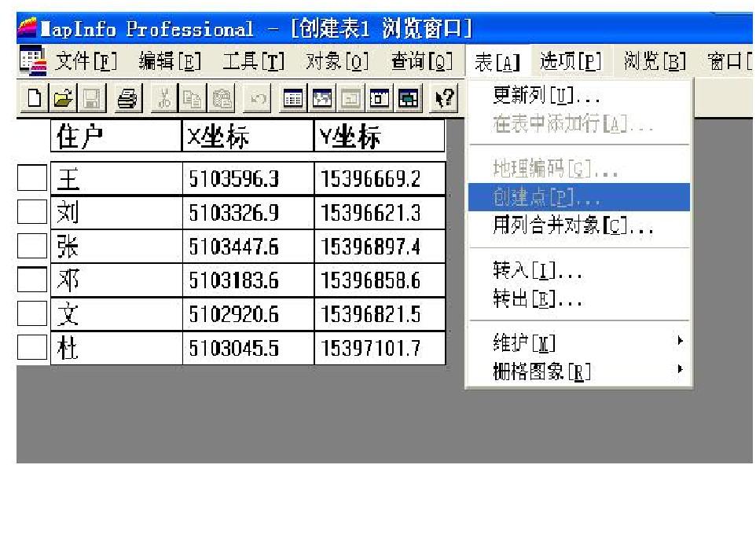Select X value 5103596.3
The height and width of the screenshot is (560, 756).
click(248, 178)
